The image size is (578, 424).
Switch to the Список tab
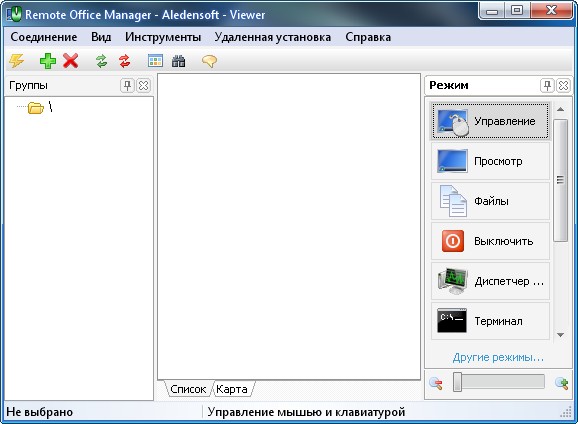[188, 389]
